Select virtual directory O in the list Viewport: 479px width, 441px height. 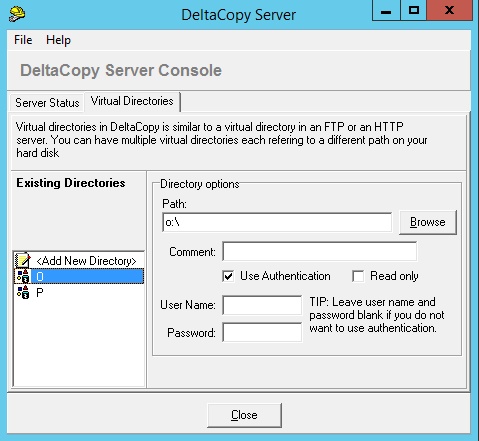79,276
